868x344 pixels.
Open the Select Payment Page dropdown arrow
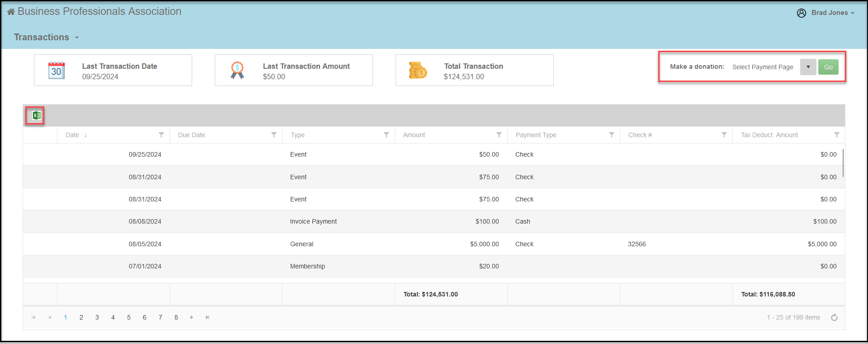(x=808, y=67)
